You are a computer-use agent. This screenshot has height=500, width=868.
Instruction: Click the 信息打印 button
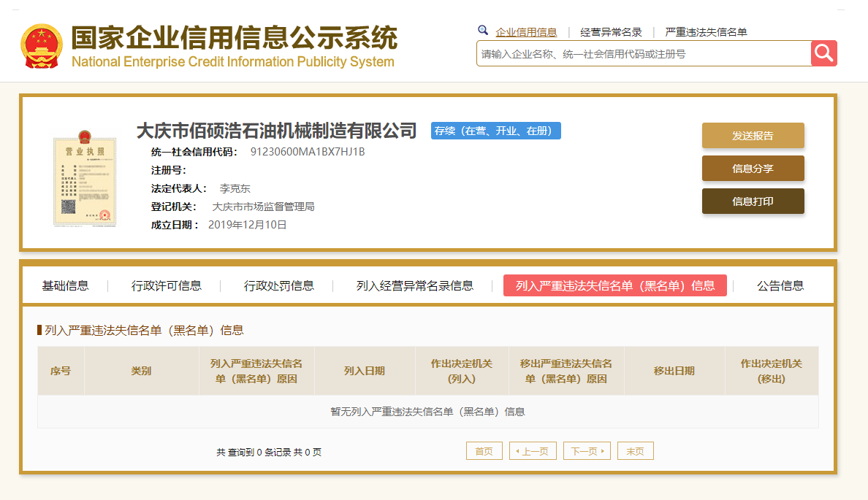coord(753,201)
